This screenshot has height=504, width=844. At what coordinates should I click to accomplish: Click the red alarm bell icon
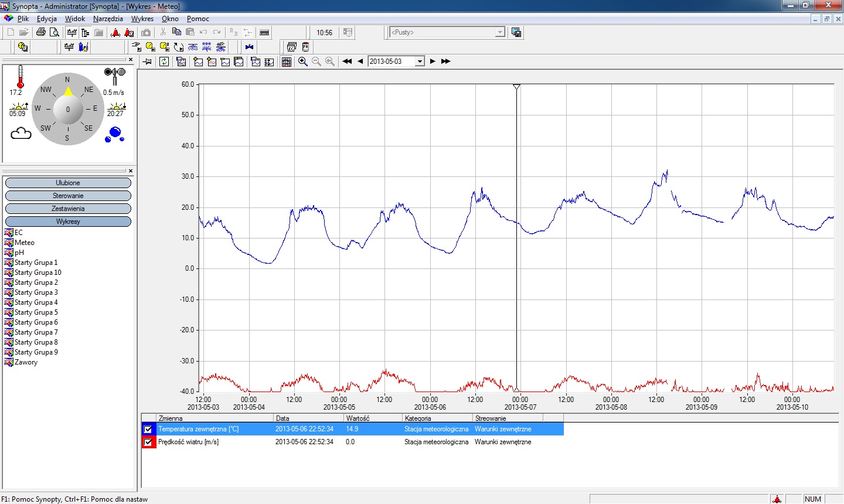click(115, 32)
